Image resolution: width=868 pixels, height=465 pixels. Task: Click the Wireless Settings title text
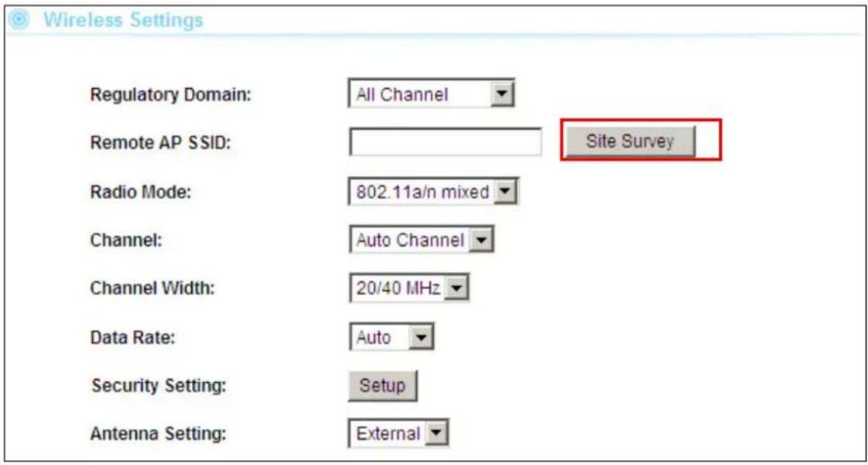pyautogui.click(x=123, y=20)
